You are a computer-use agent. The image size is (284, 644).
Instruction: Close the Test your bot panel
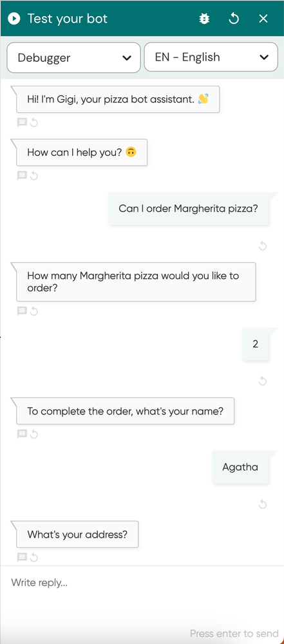263,19
